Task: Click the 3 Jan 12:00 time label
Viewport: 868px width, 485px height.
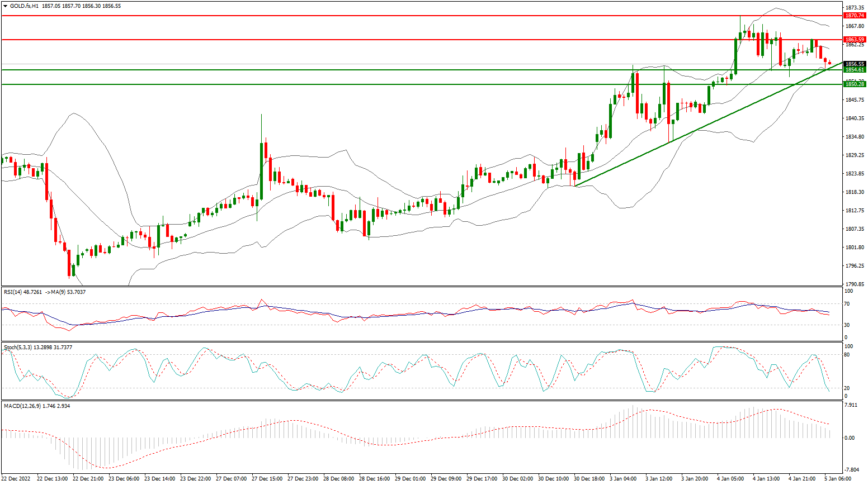Action: coord(658,479)
